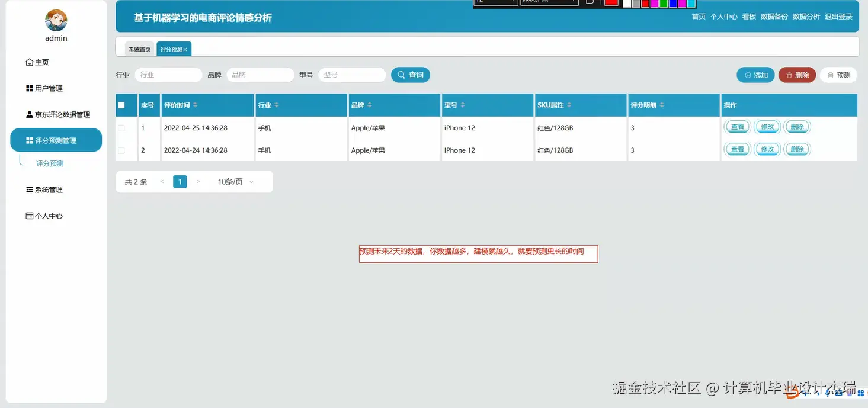Click 修改 in the 2022-04-24 row
The height and width of the screenshot is (408, 868).
(x=767, y=149)
